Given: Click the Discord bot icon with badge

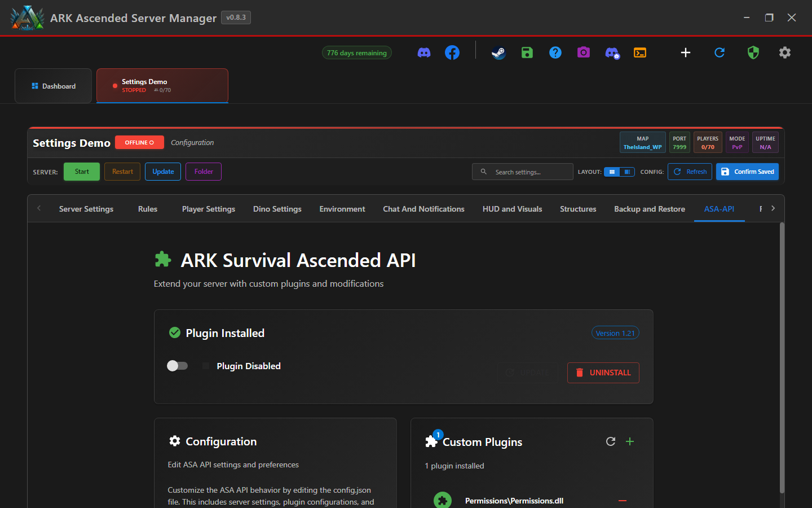Looking at the screenshot, I should click(x=612, y=53).
